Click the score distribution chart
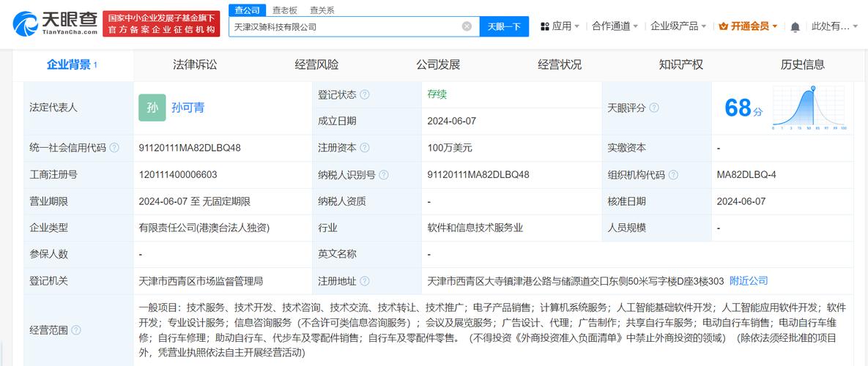Viewport: 868px width, 366px height. [x=809, y=108]
